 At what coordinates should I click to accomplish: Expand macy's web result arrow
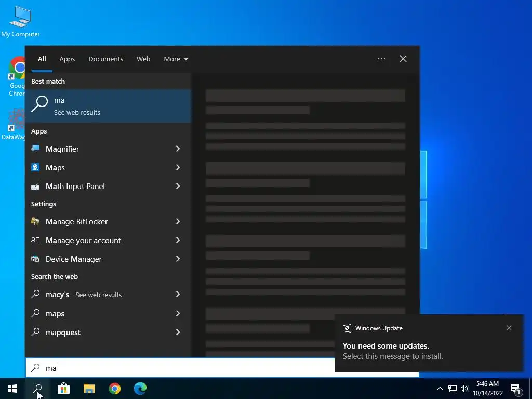coord(178,294)
